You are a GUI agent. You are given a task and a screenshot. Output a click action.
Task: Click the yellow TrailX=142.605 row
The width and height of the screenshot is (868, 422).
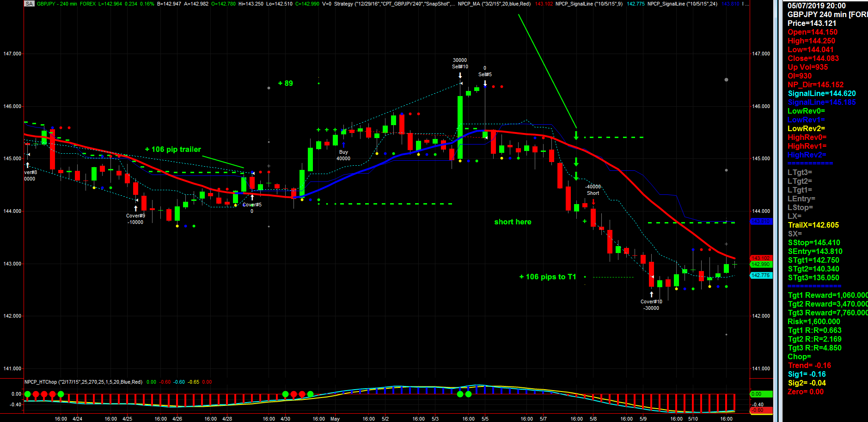tap(813, 225)
